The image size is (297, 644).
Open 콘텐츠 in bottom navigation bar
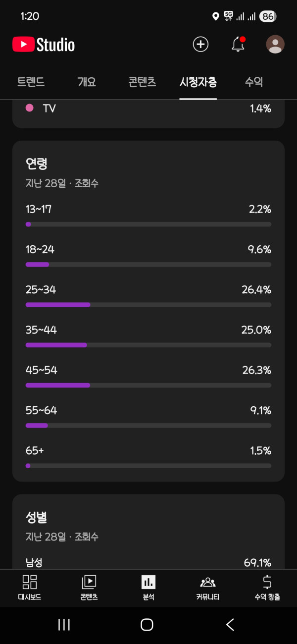click(x=89, y=588)
